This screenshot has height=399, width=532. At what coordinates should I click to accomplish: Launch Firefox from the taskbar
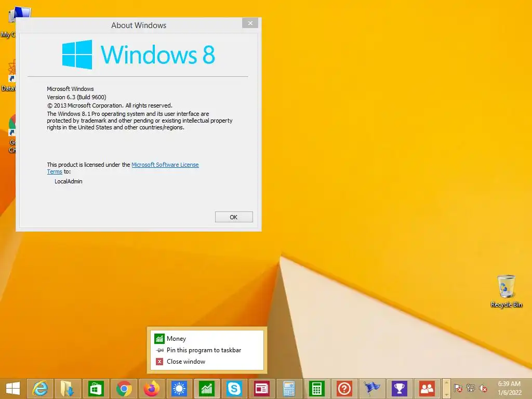pyautogui.click(x=152, y=389)
